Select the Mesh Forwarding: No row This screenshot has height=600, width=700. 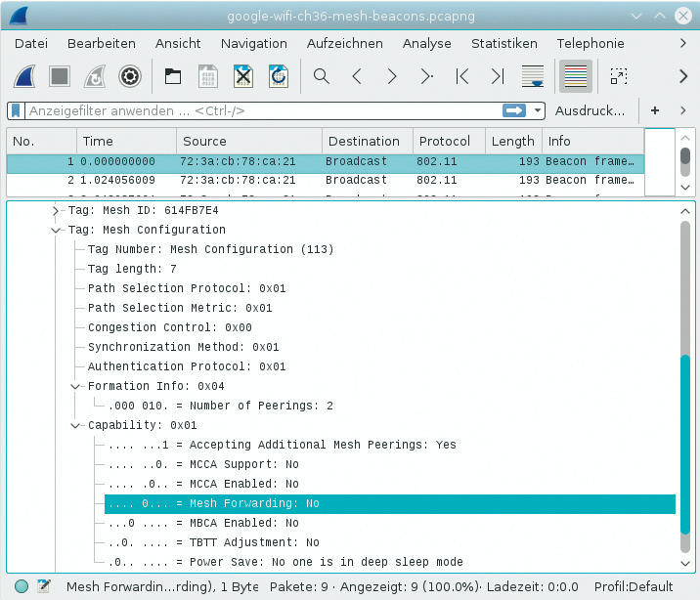pyautogui.click(x=390, y=504)
